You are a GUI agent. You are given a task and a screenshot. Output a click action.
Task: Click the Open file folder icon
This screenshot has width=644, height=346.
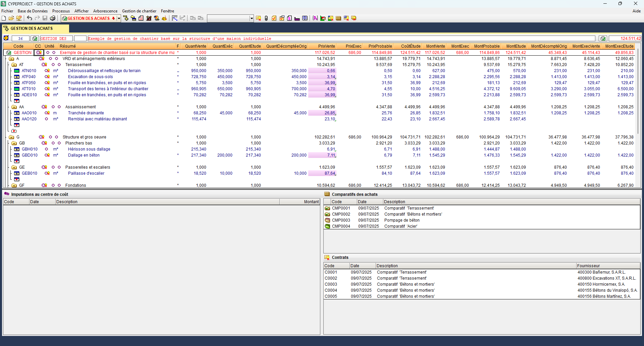click(x=11, y=18)
